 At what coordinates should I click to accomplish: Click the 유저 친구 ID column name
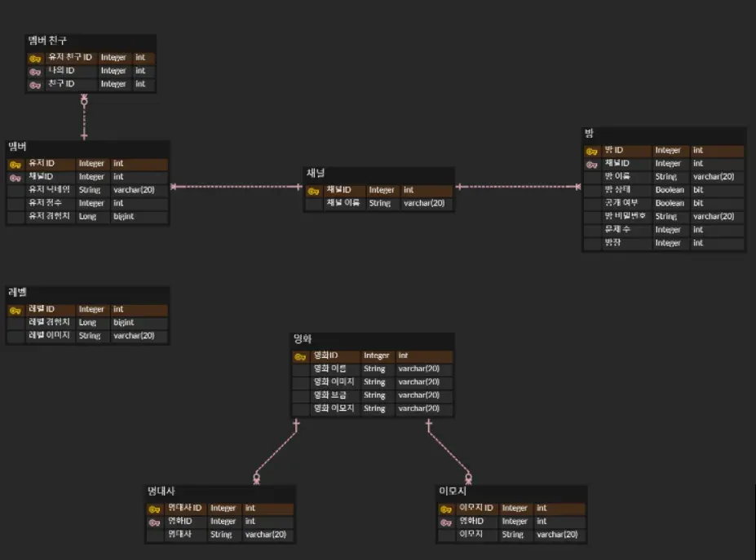(70, 57)
